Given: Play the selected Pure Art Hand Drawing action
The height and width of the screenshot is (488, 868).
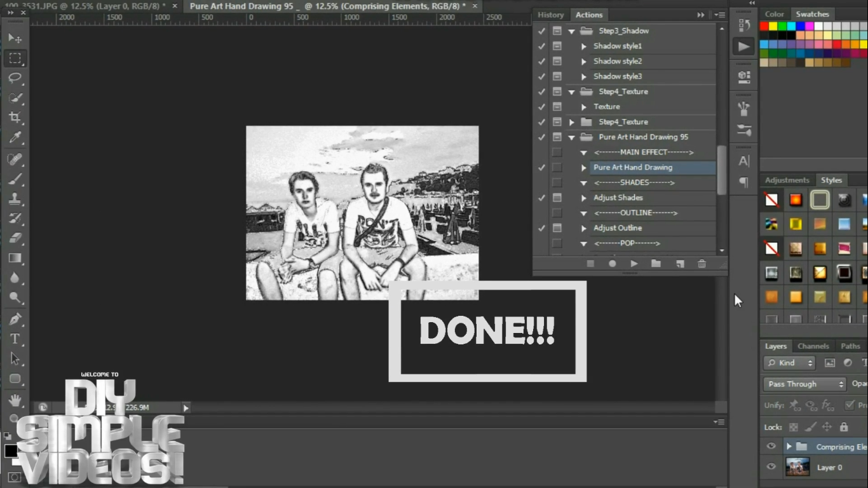Looking at the screenshot, I should pyautogui.click(x=634, y=264).
